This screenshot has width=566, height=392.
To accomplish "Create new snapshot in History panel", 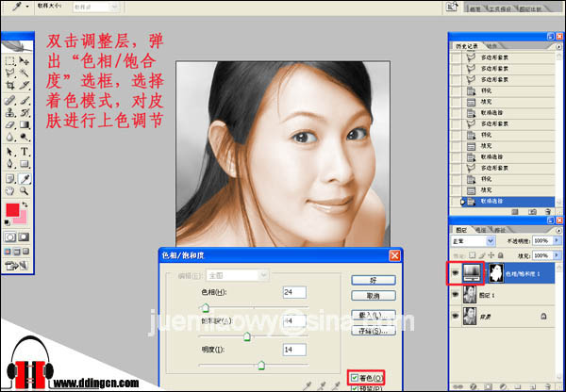I will click(x=532, y=212).
